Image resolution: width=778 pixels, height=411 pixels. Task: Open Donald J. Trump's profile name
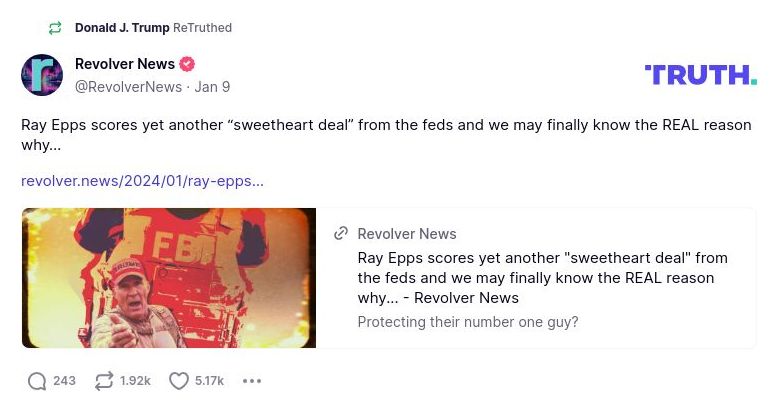[122, 28]
